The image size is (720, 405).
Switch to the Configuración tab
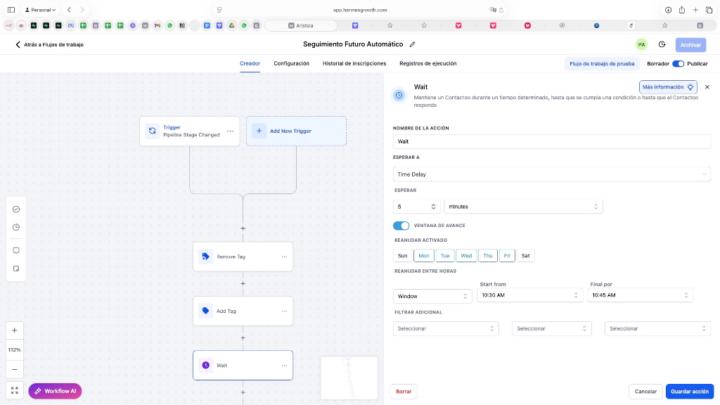click(291, 63)
